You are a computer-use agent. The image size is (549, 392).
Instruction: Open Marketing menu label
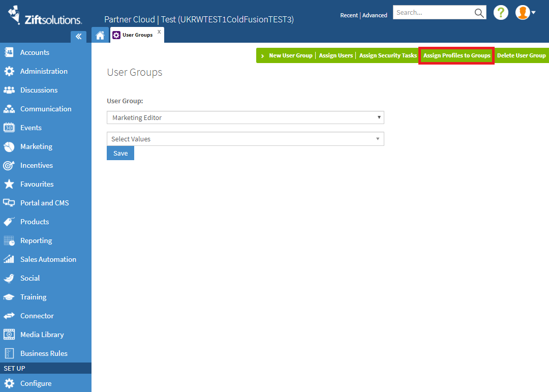tap(37, 146)
